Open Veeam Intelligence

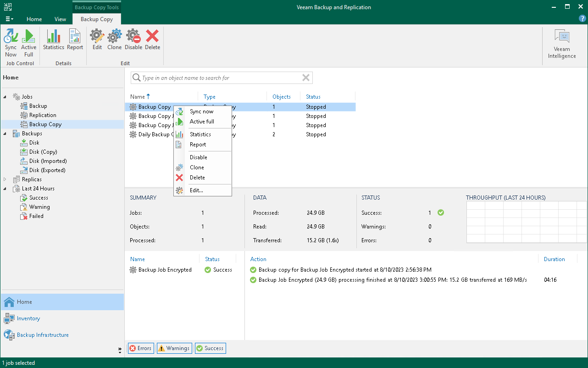[x=562, y=44]
